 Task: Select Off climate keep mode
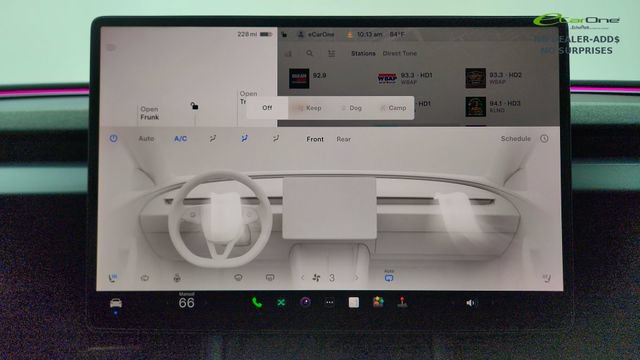[267, 108]
